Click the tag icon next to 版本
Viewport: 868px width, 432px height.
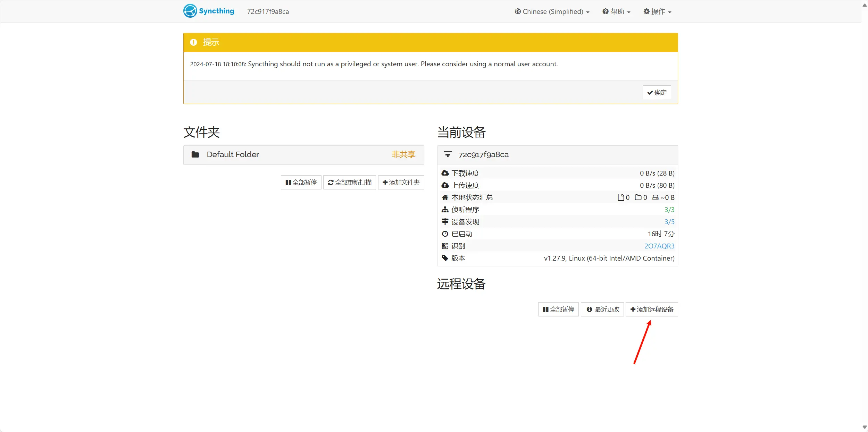point(445,258)
